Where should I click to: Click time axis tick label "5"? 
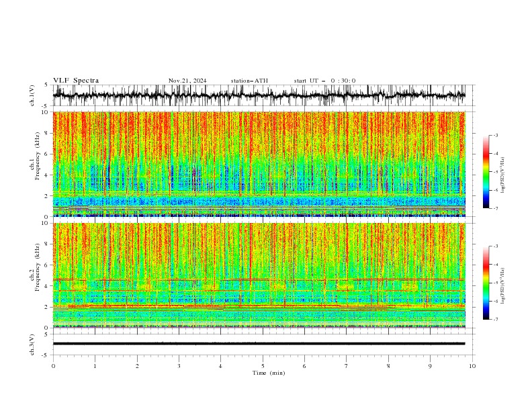(x=263, y=366)
